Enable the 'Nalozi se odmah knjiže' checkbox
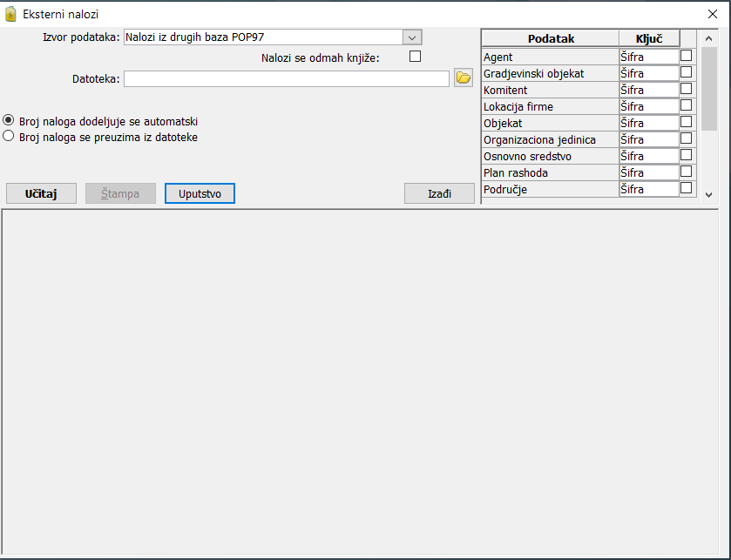 click(415, 57)
